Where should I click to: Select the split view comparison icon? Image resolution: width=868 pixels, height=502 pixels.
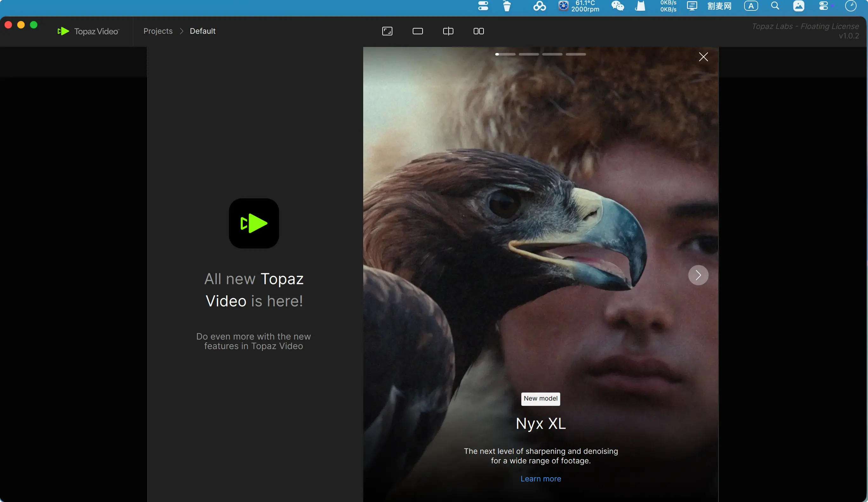448,31
